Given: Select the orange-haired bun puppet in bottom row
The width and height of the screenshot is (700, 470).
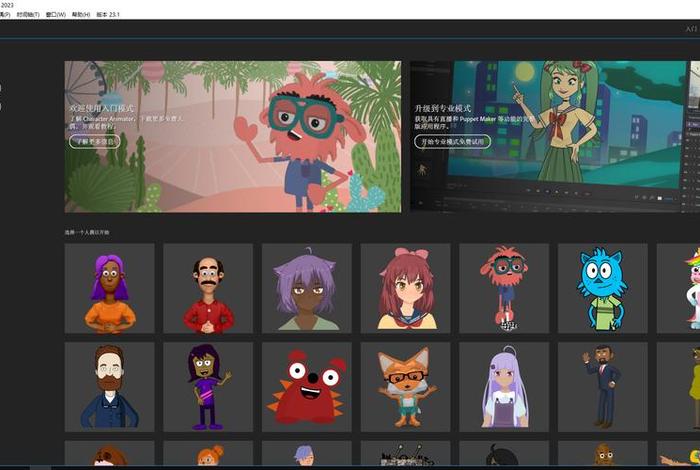Looking at the screenshot, I should [208, 453].
